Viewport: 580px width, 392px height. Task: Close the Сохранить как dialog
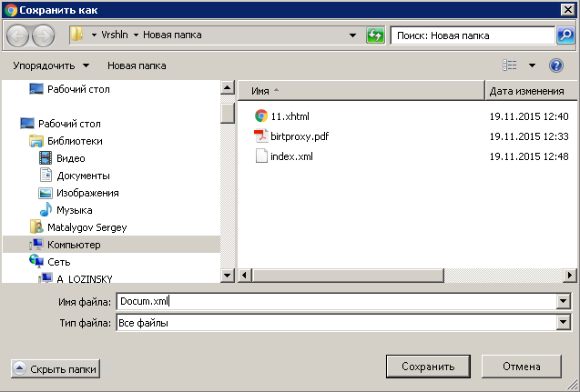[567, 10]
